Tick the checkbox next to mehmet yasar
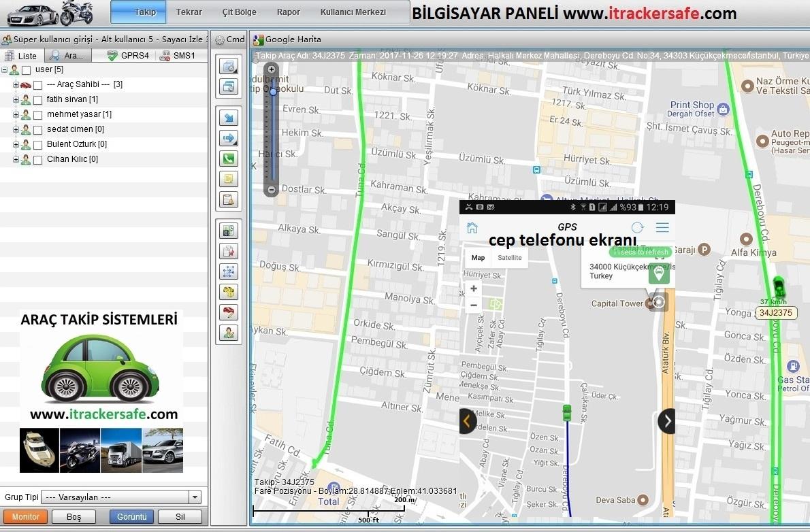The image size is (810, 532). coord(38,115)
